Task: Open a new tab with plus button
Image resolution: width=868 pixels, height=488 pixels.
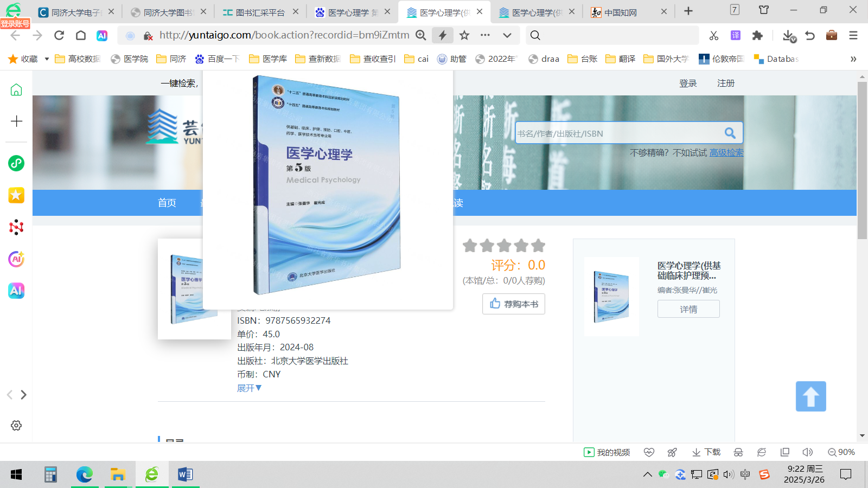Action: [x=688, y=11]
